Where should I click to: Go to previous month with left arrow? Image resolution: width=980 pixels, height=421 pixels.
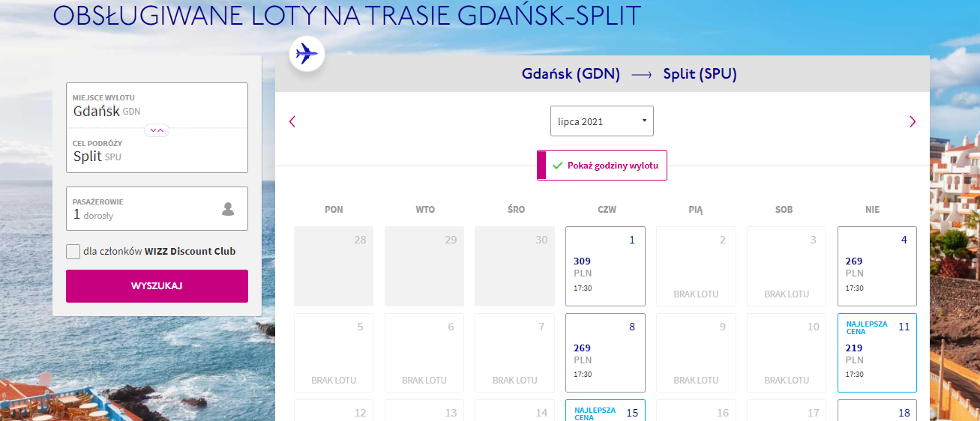[x=292, y=121]
